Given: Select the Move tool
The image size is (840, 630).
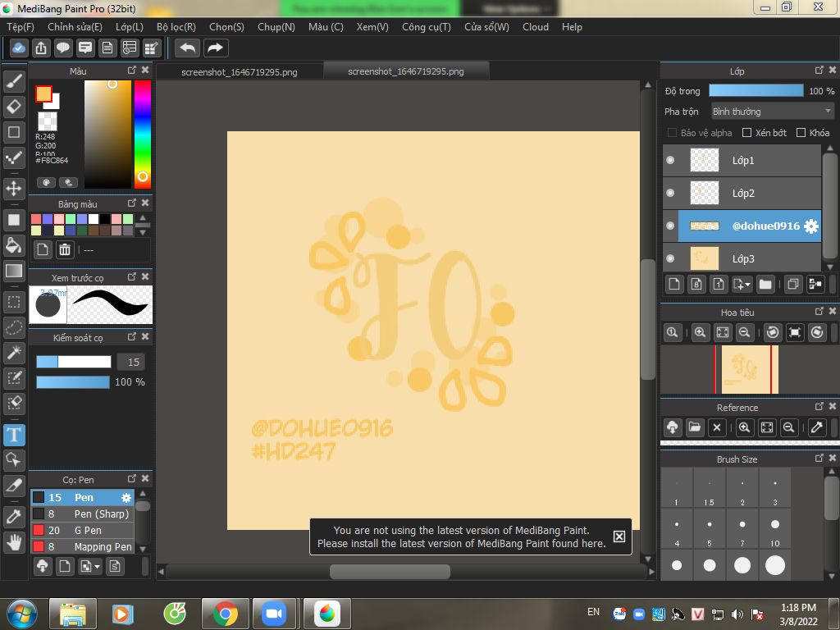Looking at the screenshot, I should (14, 189).
